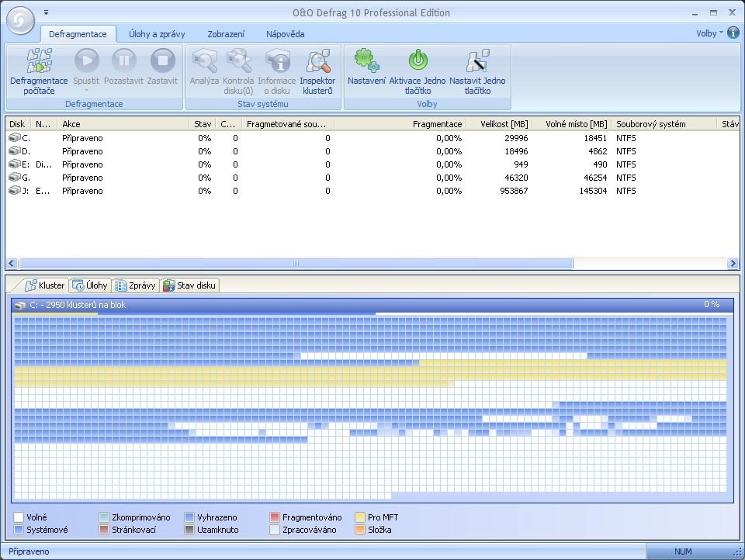The height and width of the screenshot is (560, 745).
Task: Click the blue info icon near Volby
Action: tap(733, 33)
